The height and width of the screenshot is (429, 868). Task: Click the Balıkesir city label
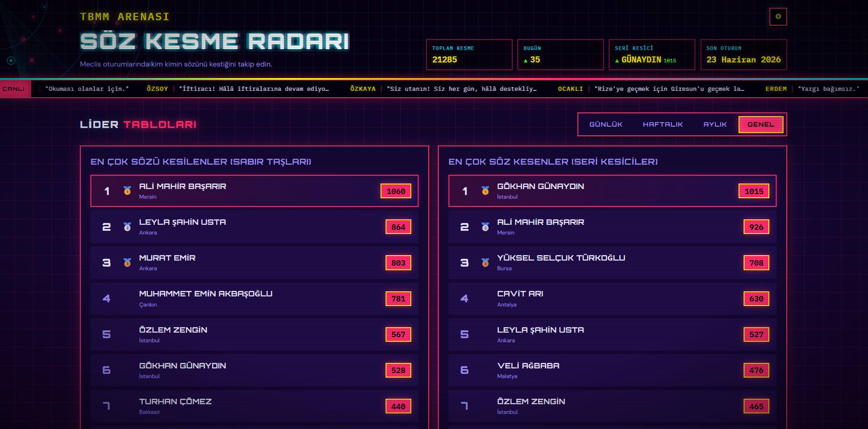click(150, 412)
